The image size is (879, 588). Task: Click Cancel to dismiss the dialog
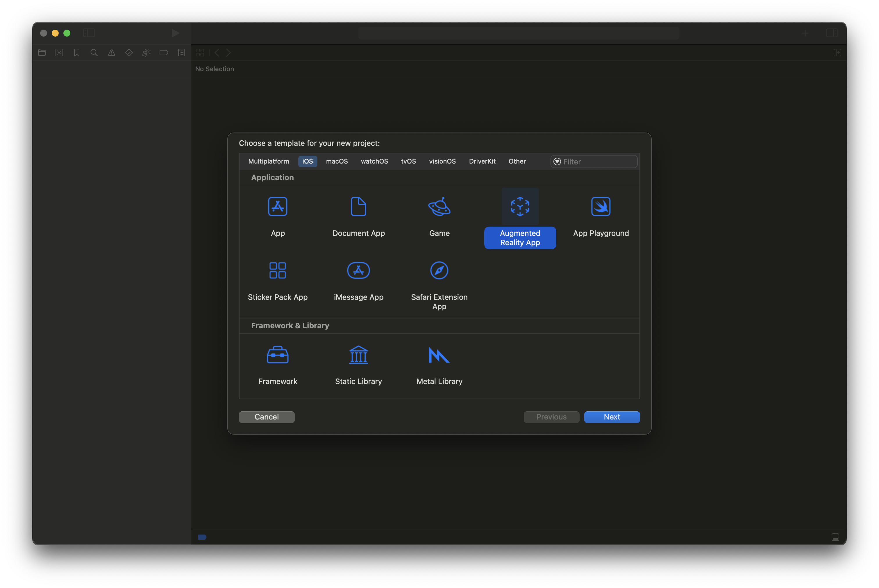coord(267,416)
